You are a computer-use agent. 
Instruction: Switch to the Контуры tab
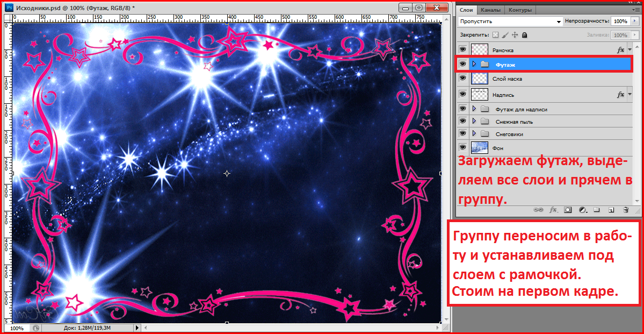(x=519, y=10)
